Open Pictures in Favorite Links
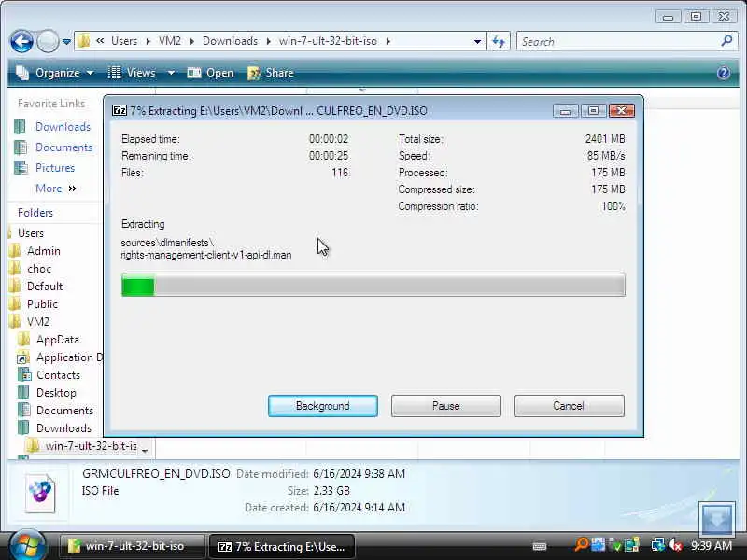 pos(55,168)
